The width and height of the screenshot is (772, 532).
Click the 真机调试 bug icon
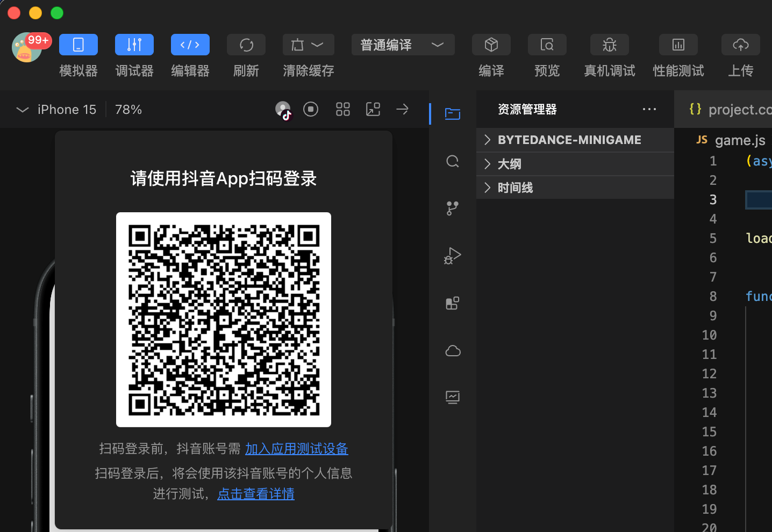(610, 45)
